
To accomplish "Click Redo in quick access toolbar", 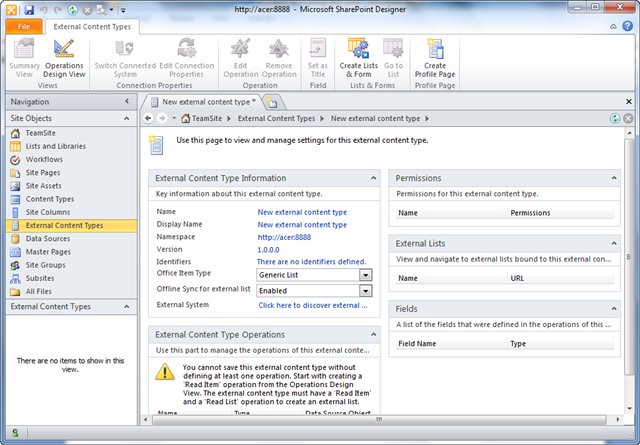I will click(58, 9).
